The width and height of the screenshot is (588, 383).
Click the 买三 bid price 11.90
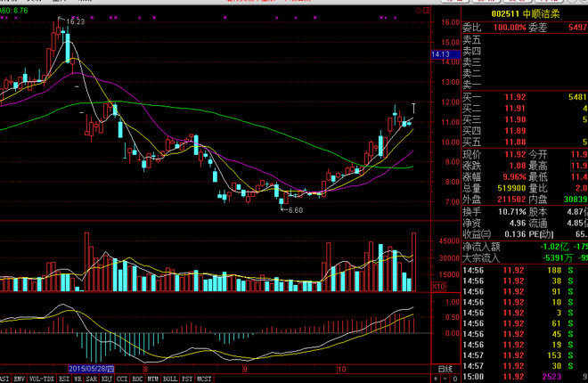(x=515, y=120)
